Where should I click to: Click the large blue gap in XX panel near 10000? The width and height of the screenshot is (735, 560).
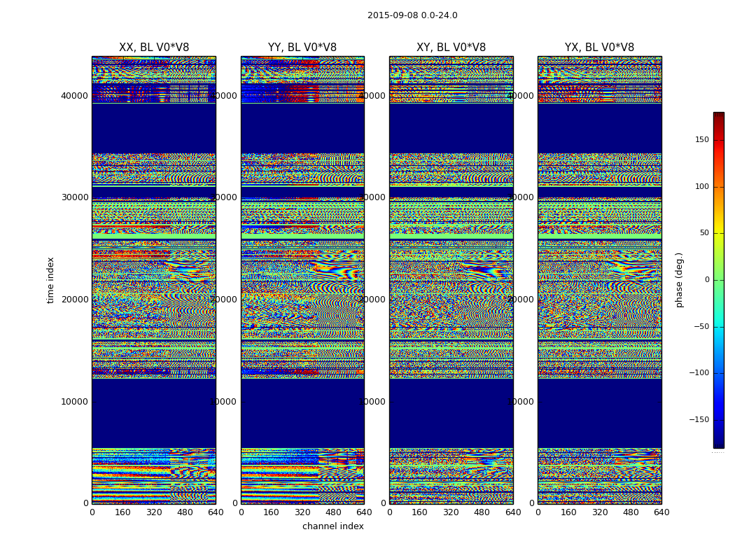coord(154,413)
